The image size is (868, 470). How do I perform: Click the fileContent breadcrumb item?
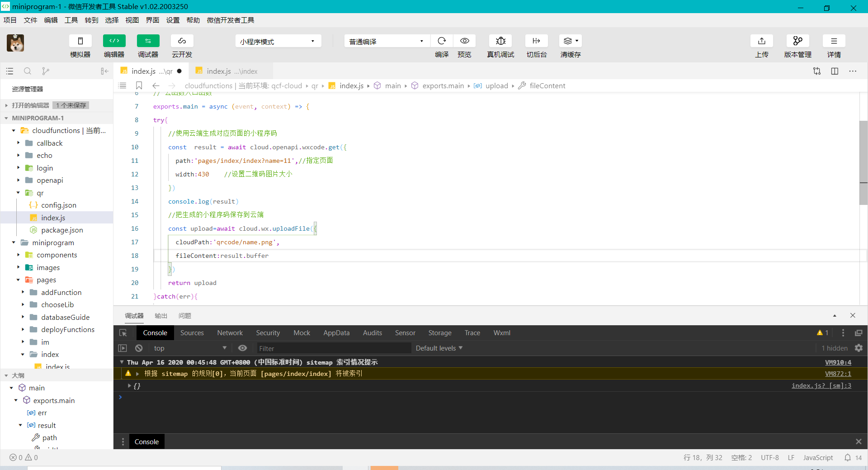(x=547, y=85)
